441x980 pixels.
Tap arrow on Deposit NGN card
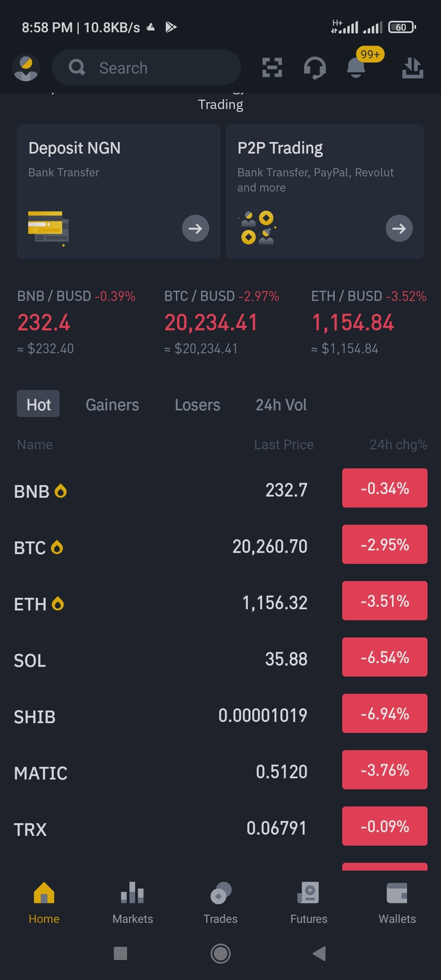[x=196, y=228]
